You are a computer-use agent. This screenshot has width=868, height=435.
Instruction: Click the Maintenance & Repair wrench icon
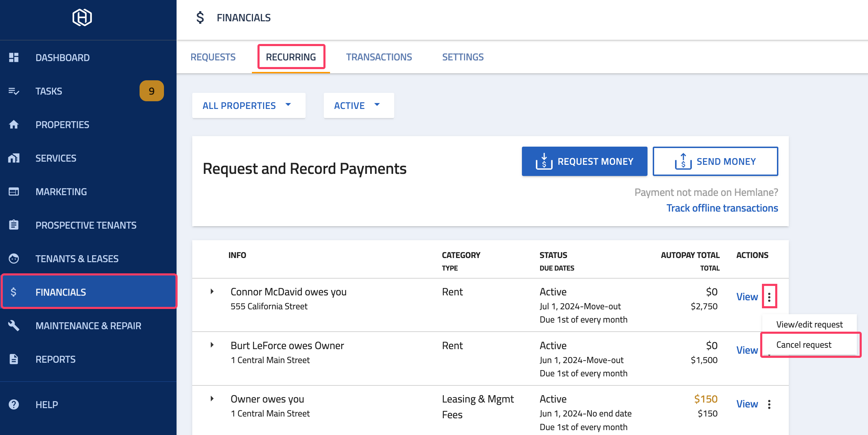[x=14, y=325]
